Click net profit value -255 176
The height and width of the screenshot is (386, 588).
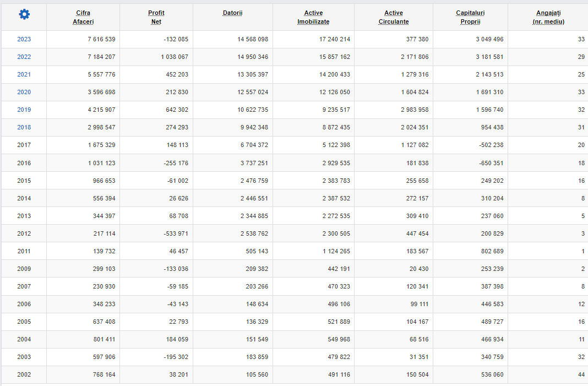(x=176, y=163)
